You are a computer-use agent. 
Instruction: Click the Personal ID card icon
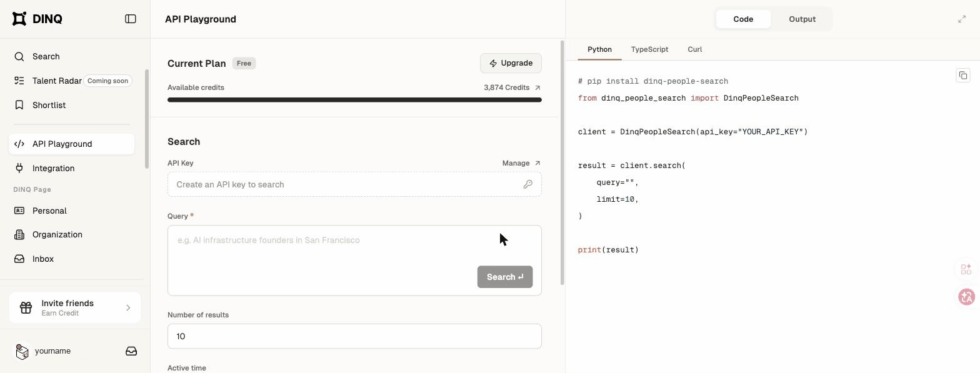(x=19, y=211)
